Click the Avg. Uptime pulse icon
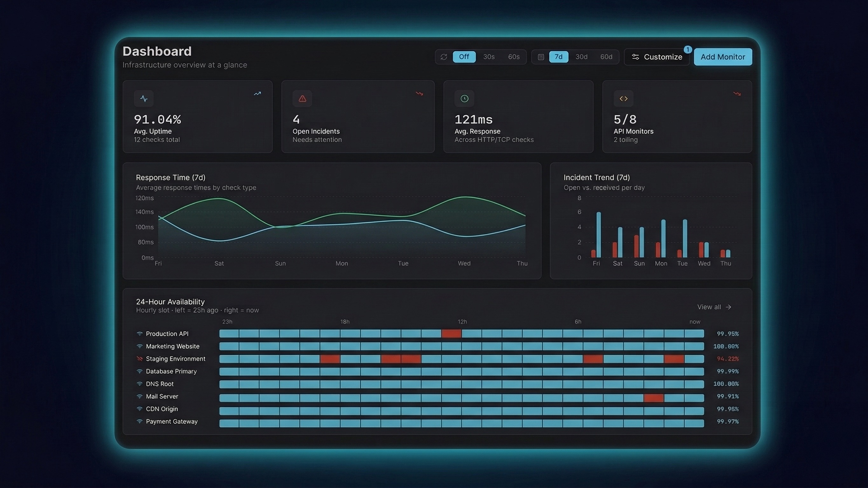Screen dimensions: 868x488 144,99
